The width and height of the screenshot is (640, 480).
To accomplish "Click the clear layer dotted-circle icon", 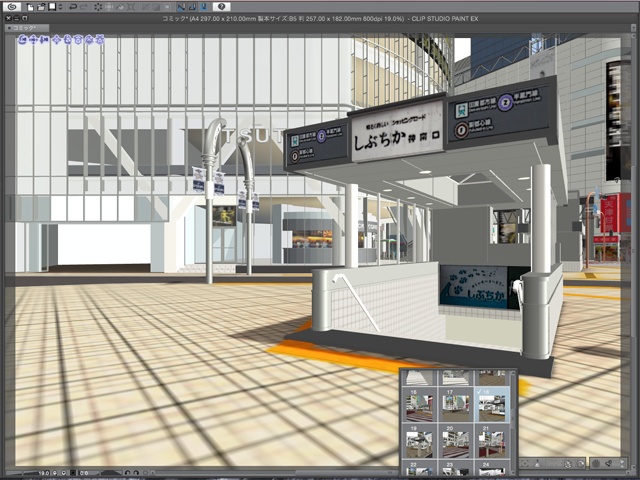I will [98, 7].
